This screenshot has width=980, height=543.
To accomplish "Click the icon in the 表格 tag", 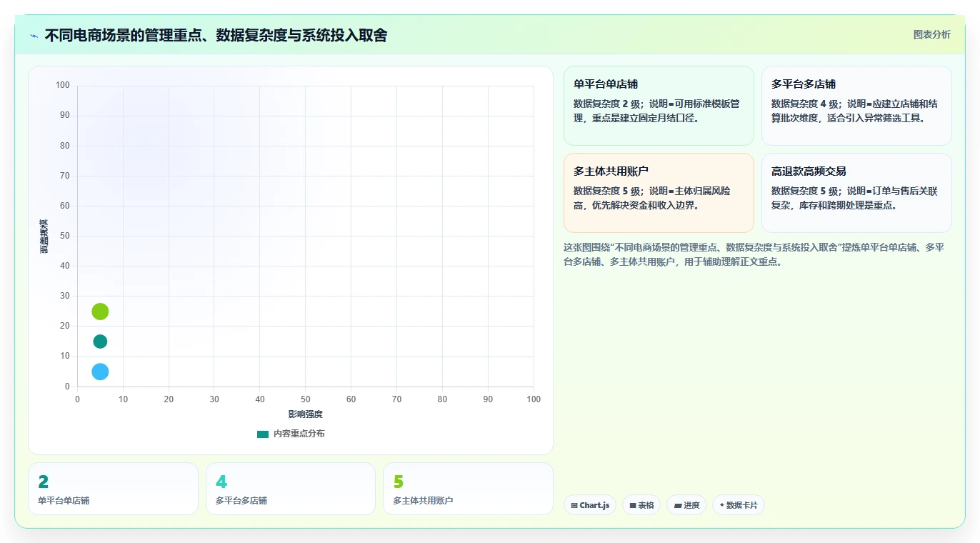I will pos(633,506).
